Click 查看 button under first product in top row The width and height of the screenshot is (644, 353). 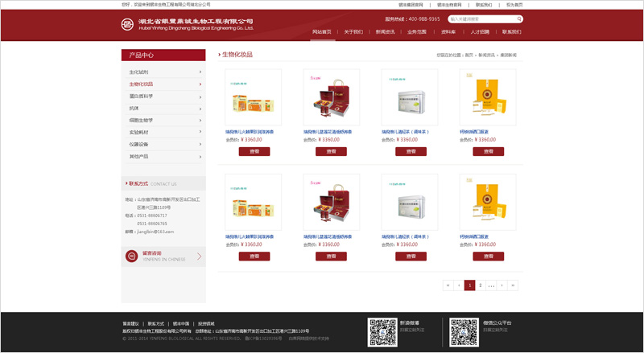tap(254, 151)
